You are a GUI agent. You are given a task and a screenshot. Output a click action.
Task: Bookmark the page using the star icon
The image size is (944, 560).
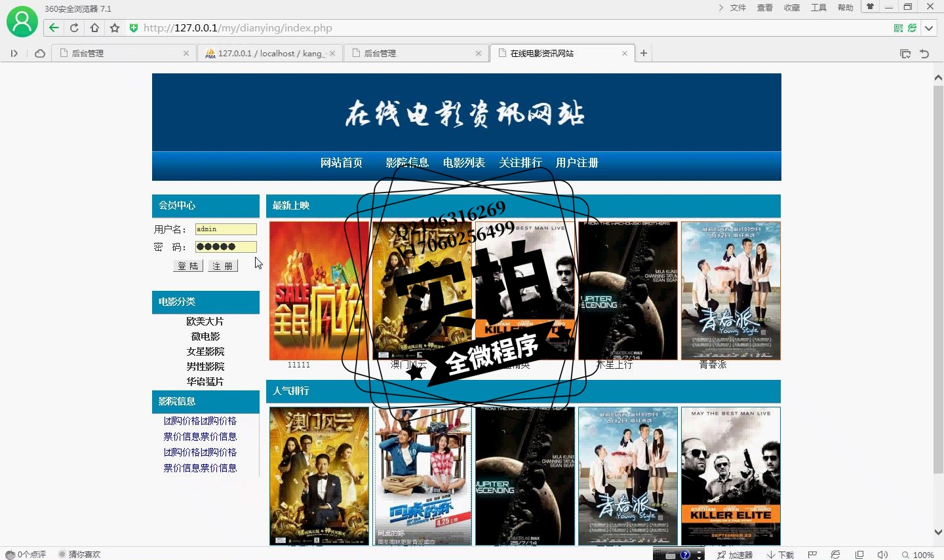click(115, 28)
